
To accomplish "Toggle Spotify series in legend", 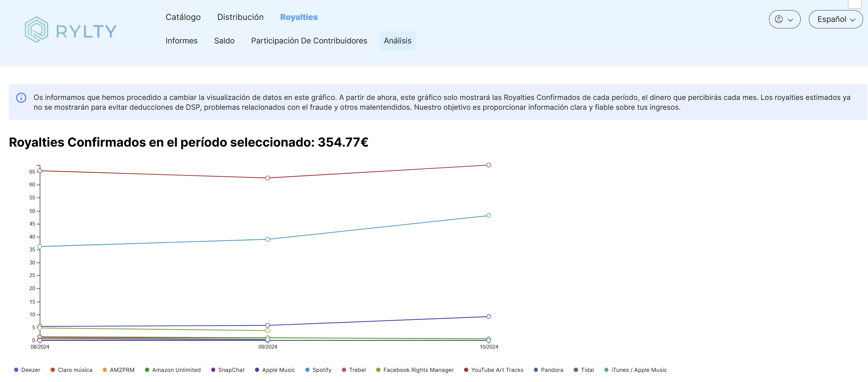I will pos(318,370).
